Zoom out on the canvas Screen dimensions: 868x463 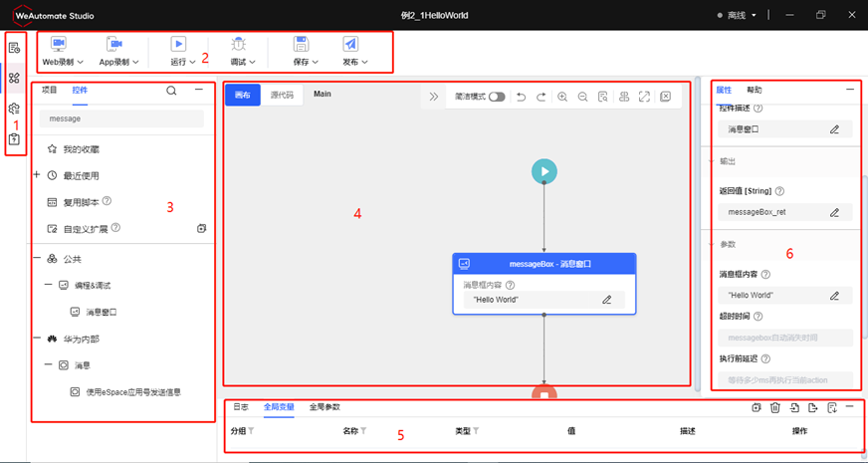pyautogui.click(x=582, y=97)
